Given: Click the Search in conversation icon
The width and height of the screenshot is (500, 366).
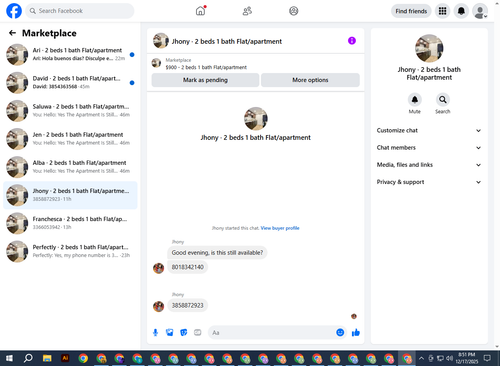Looking at the screenshot, I should coord(443,99).
